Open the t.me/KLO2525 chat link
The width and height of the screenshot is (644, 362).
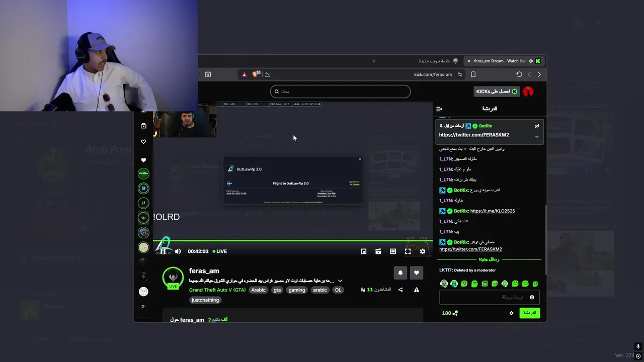493,211
